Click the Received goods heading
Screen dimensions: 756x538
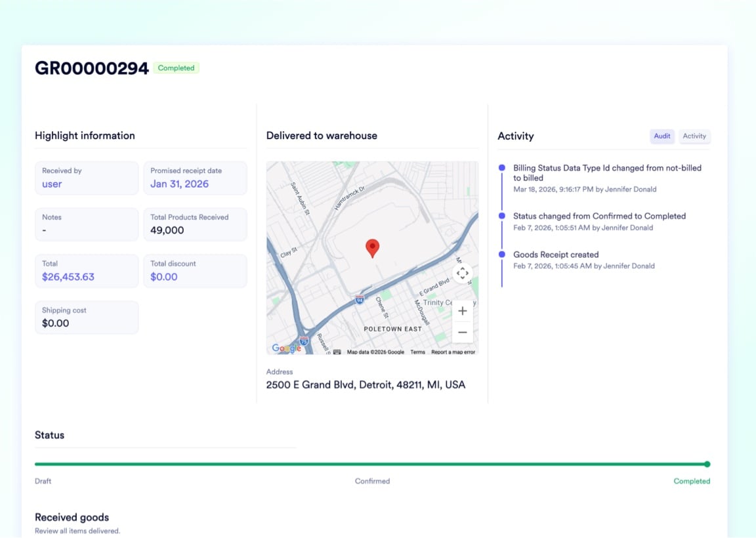[72, 517]
